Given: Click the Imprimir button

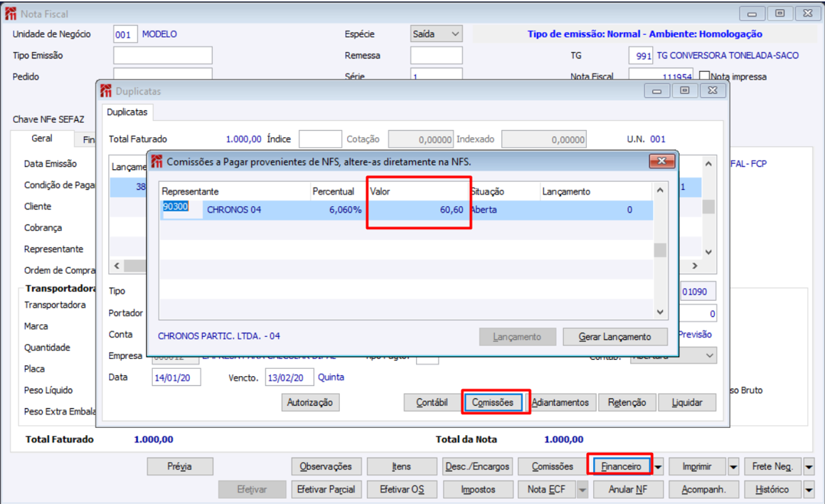Looking at the screenshot, I should pos(697,466).
